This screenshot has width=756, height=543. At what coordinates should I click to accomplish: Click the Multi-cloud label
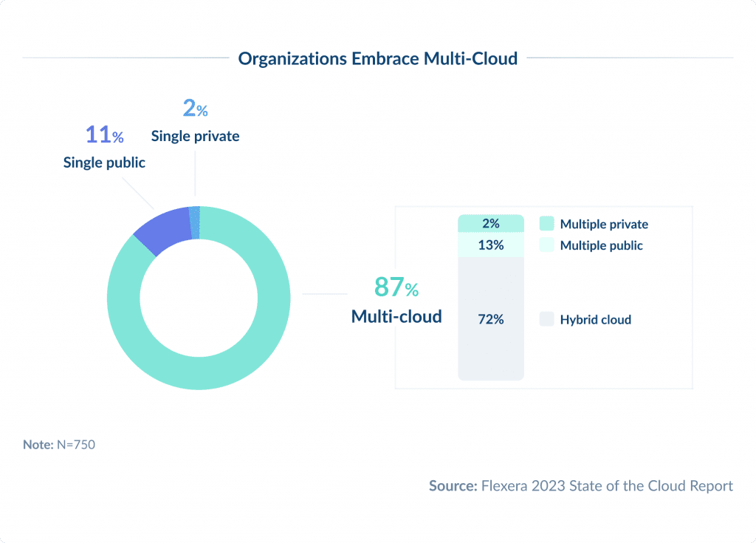pos(396,316)
